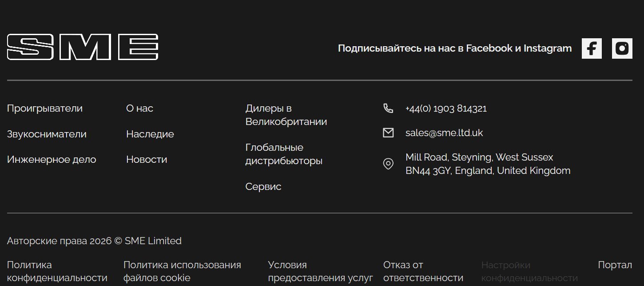
Task: Open Дилеры в Великобритании
Action: [286, 115]
